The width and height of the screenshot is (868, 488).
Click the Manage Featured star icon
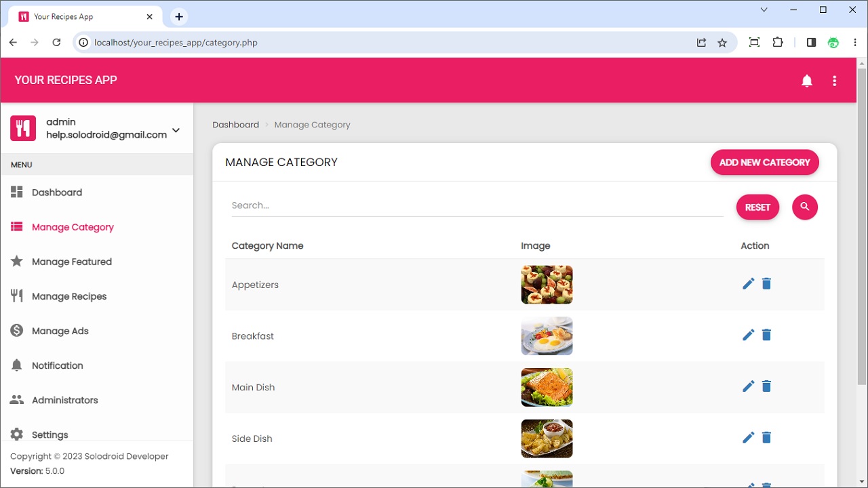tap(17, 261)
